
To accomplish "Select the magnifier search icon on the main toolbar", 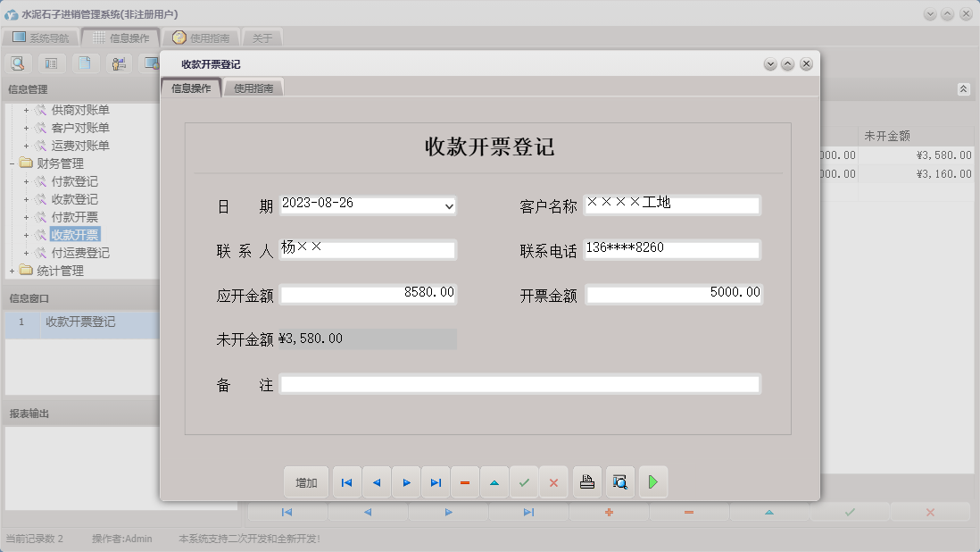I will (18, 63).
